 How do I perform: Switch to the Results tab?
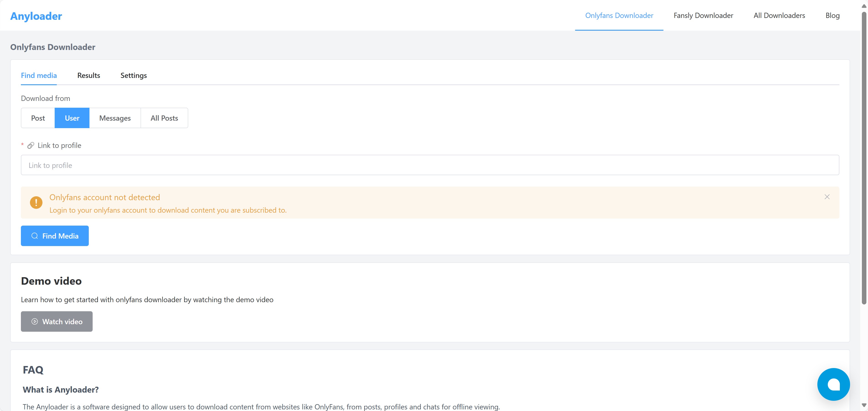click(89, 75)
